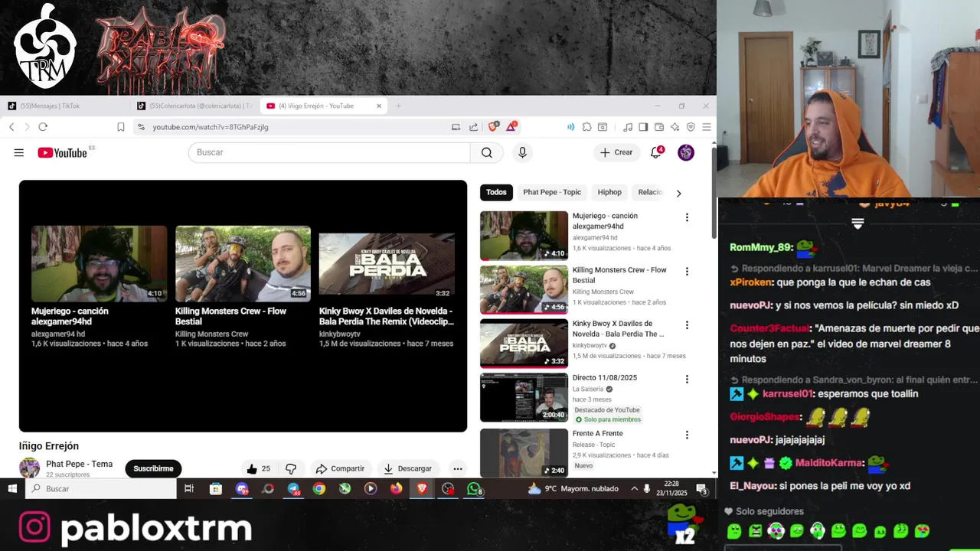
Task: Play Mujeriego end-screen suggestion in player
Action: [99, 263]
